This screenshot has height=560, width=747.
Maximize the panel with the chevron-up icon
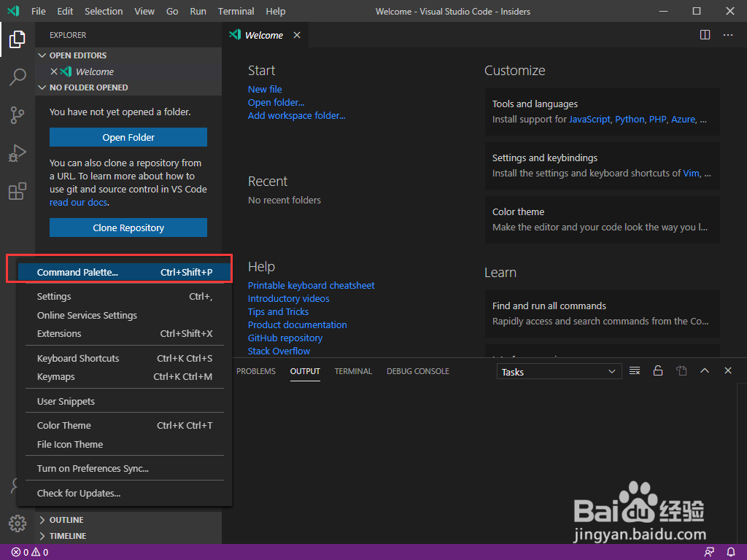click(705, 370)
